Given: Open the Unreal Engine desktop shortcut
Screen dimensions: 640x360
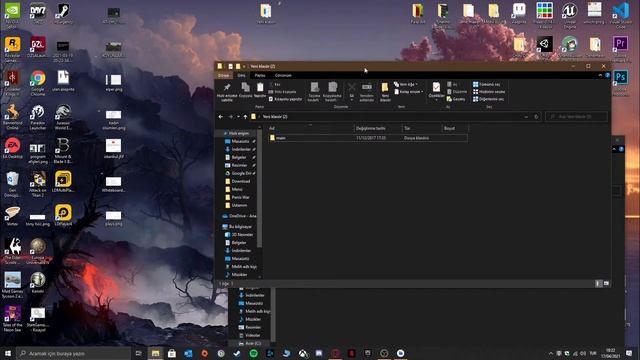Looking at the screenshot, I should [569, 16].
